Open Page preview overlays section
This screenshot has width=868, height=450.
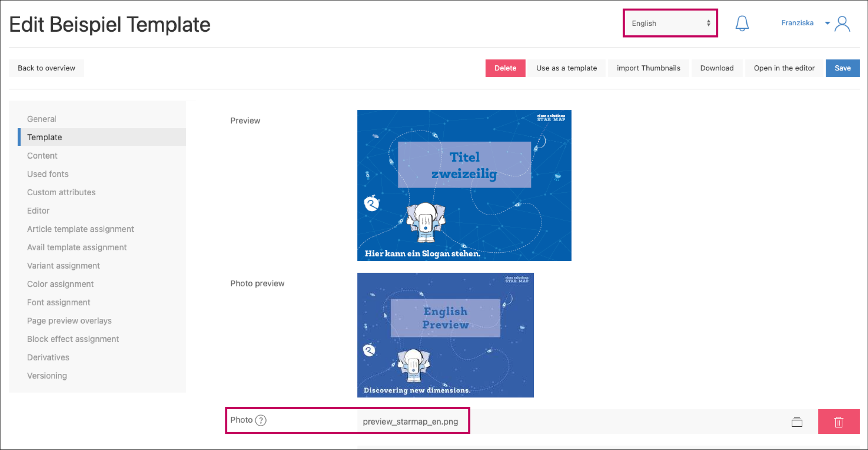(x=69, y=321)
